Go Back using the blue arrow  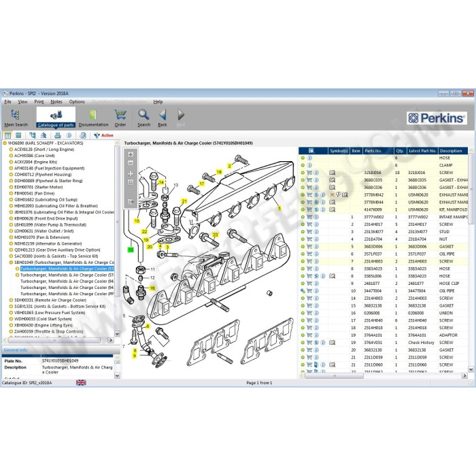click(163, 118)
